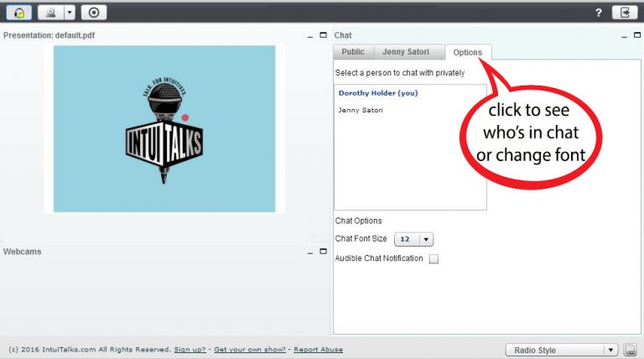Image resolution: width=644 pixels, height=359 pixels.
Task: Click the record circle button
Action: tap(94, 13)
